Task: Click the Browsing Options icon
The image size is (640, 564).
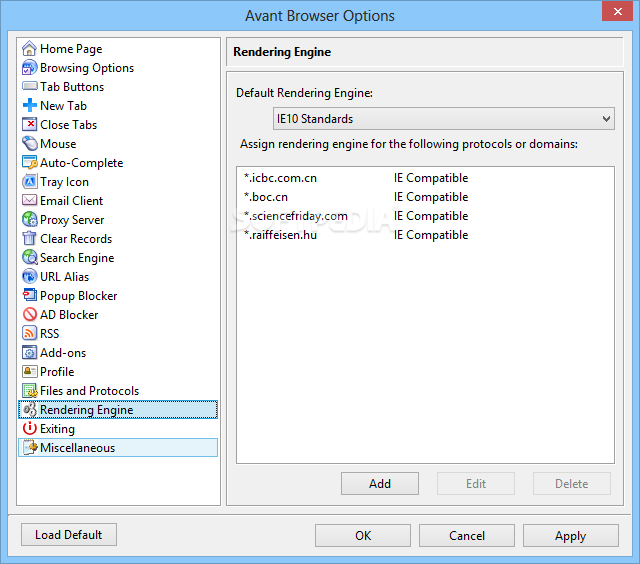Action: coord(29,68)
